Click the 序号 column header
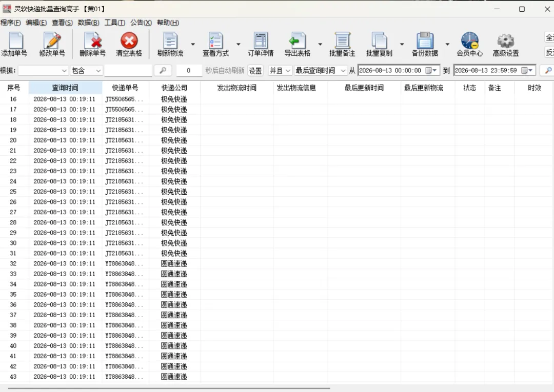The width and height of the screenshot is (554, 392). tap(14, 88)
